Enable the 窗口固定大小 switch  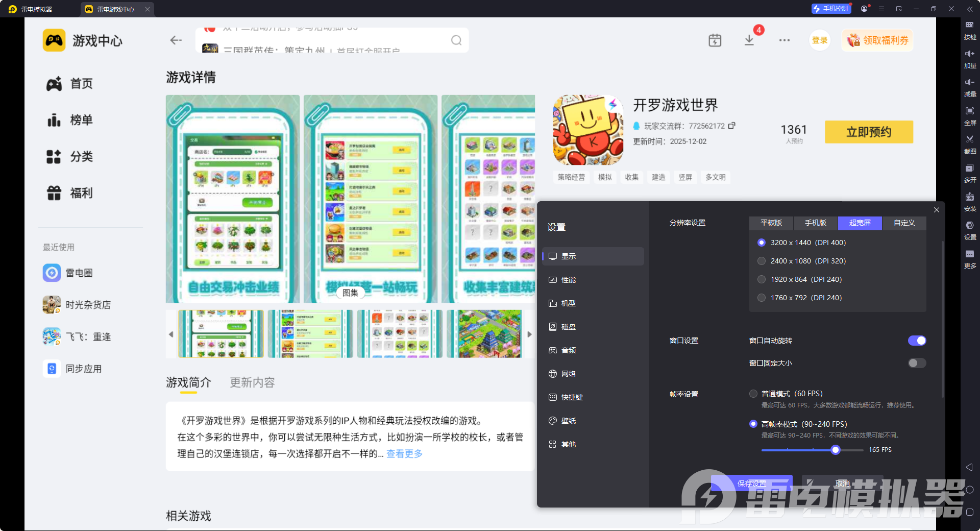click(x=917, y=363)
